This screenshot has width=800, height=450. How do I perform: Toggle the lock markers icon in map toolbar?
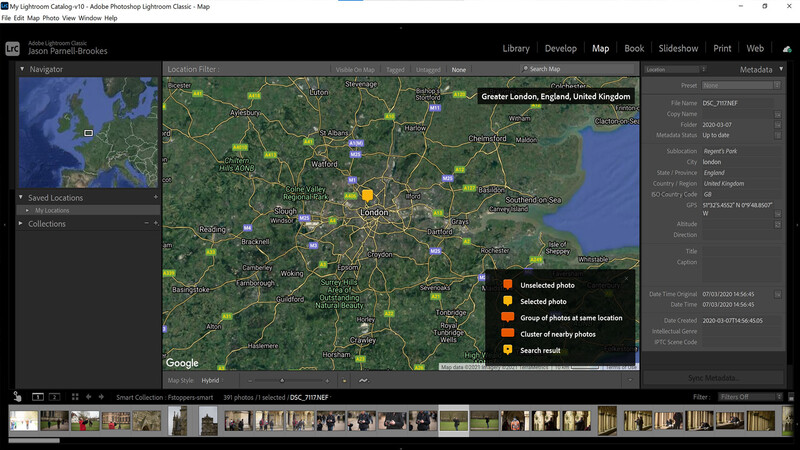344,381
